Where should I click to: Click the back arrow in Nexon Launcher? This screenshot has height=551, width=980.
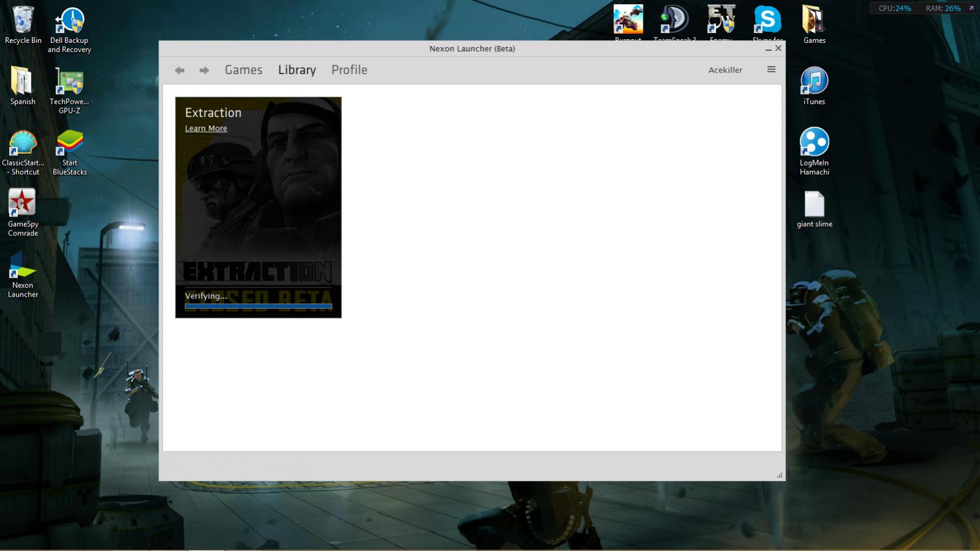(x=180, y=70)
